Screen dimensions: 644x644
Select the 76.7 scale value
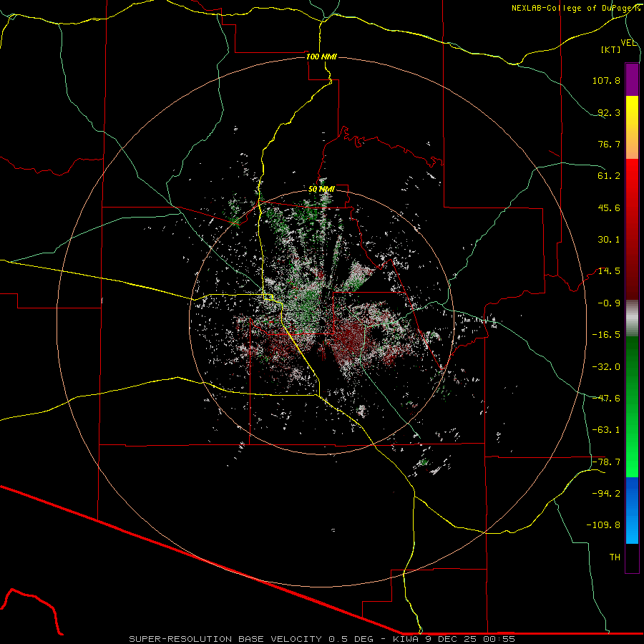coord(609,144)
